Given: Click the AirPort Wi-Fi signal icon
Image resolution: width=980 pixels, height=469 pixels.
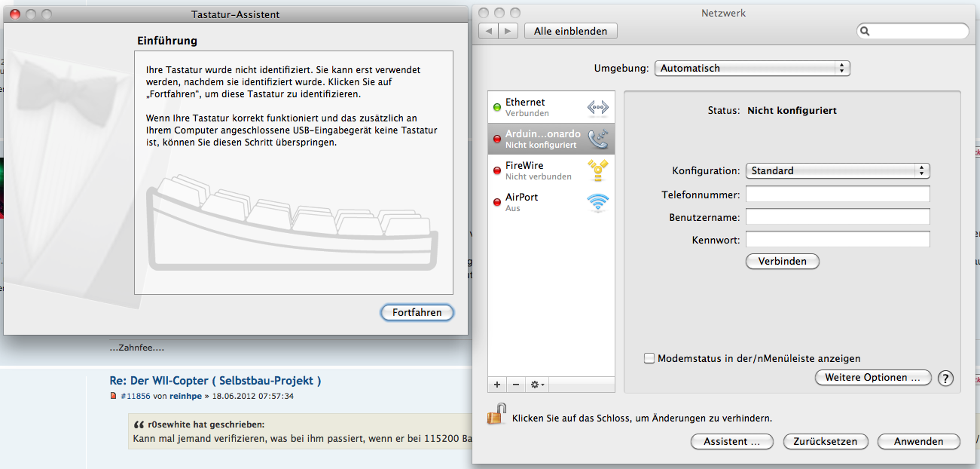Looking at the screenshot, I should click(598, 202).
